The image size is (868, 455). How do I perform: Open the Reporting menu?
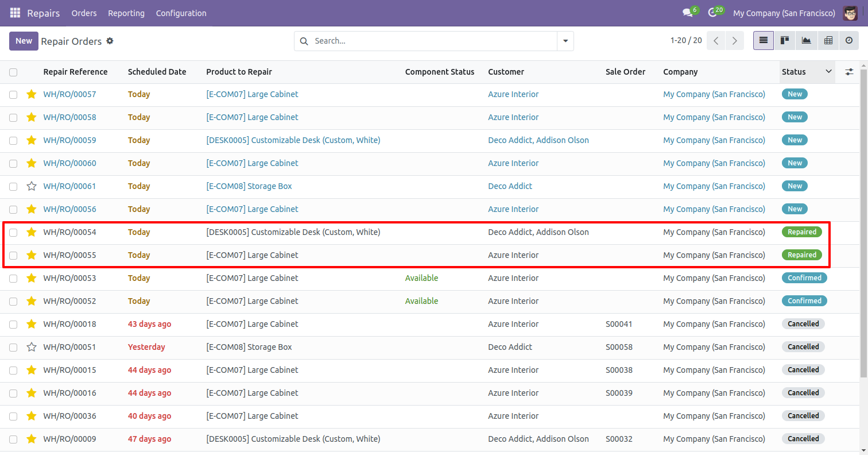[x=126, y=13]
